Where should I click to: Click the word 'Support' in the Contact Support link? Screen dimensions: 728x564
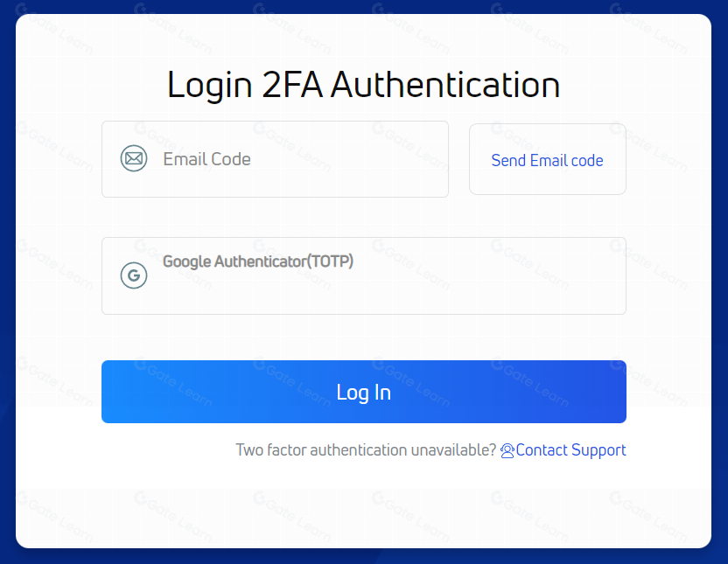pos(598,450)
